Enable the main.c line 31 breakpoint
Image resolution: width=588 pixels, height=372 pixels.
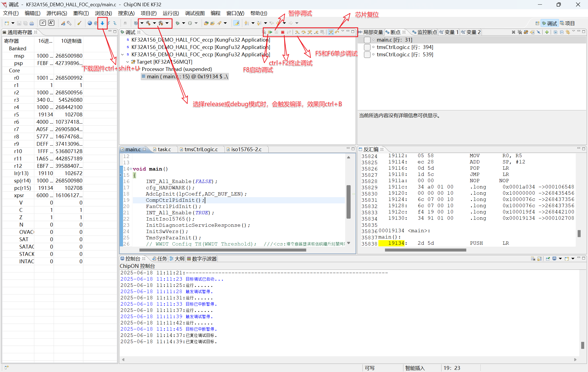click(367, 40)
